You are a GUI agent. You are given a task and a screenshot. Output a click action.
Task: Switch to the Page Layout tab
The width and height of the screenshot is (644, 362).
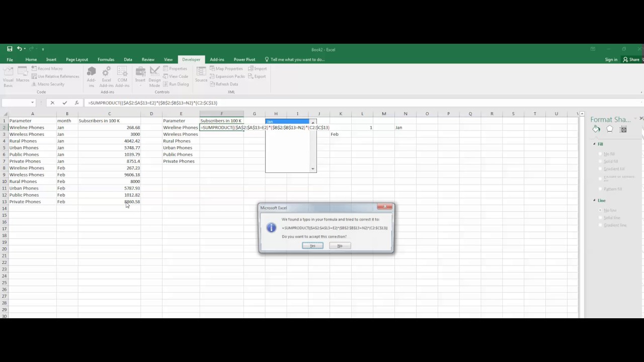point(77,59)
